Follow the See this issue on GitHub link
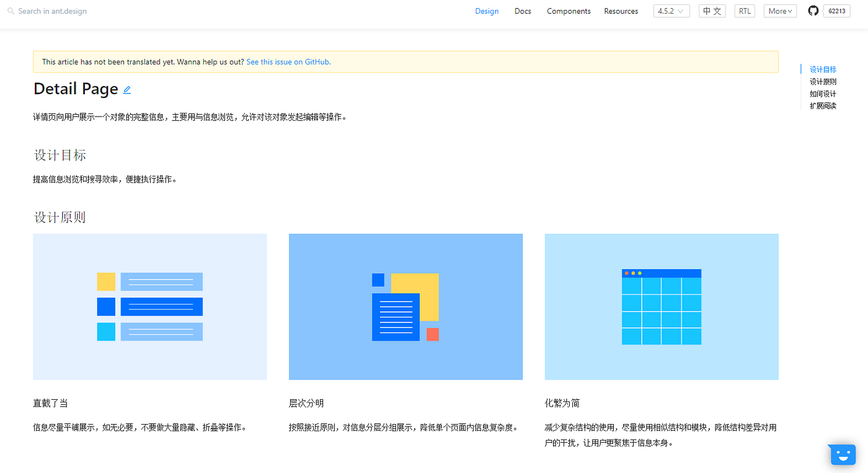The image size is (868, 473). 288,62
